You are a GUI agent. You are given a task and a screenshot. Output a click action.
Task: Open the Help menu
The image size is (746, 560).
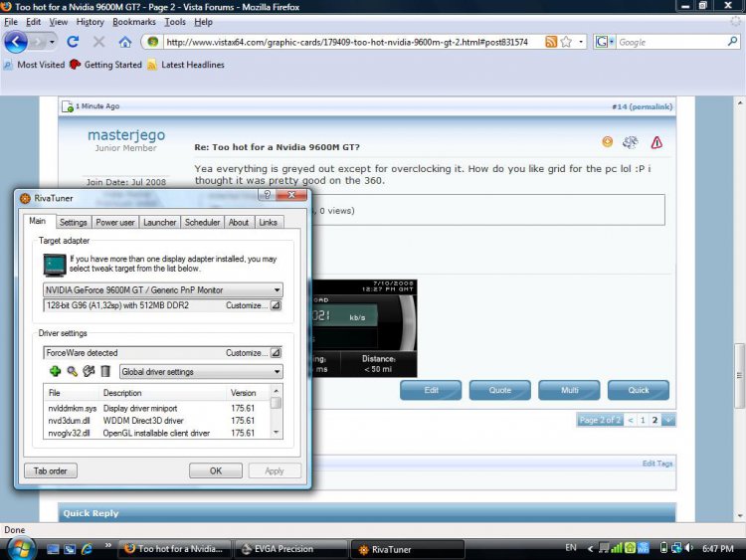pyautogui.click(x=203, y=22)
